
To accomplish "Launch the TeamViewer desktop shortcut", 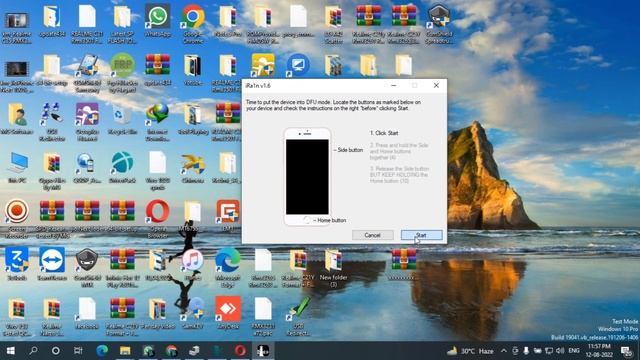I will click(x=52, y=264).
